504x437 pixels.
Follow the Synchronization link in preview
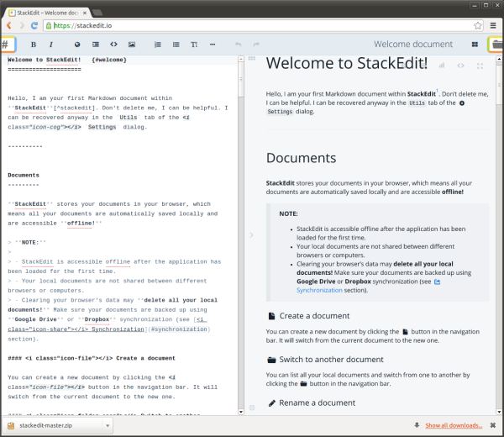(x=319, y=290)
